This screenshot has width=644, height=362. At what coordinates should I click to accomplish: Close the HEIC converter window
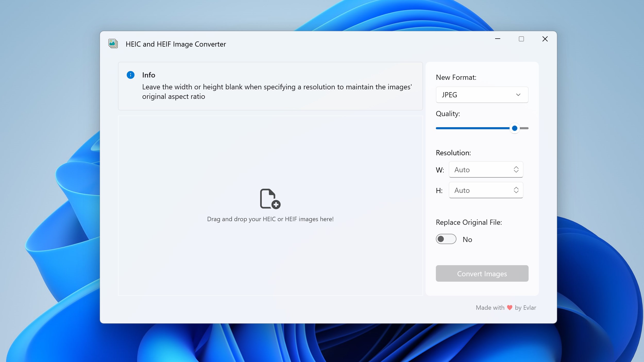[x=545, y=39]
